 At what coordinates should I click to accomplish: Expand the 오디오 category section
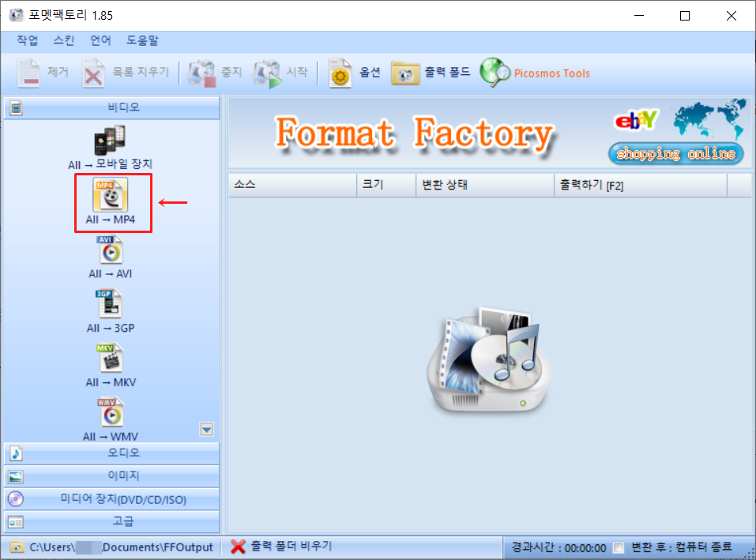pos(111,453)
